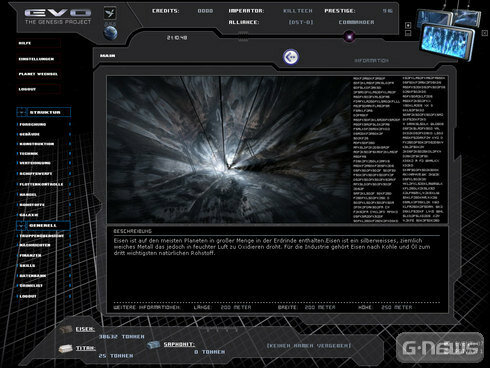Click the bracketed 'Keinen Namen vergeben' text
Screen dimensions: 490x368
309,346
